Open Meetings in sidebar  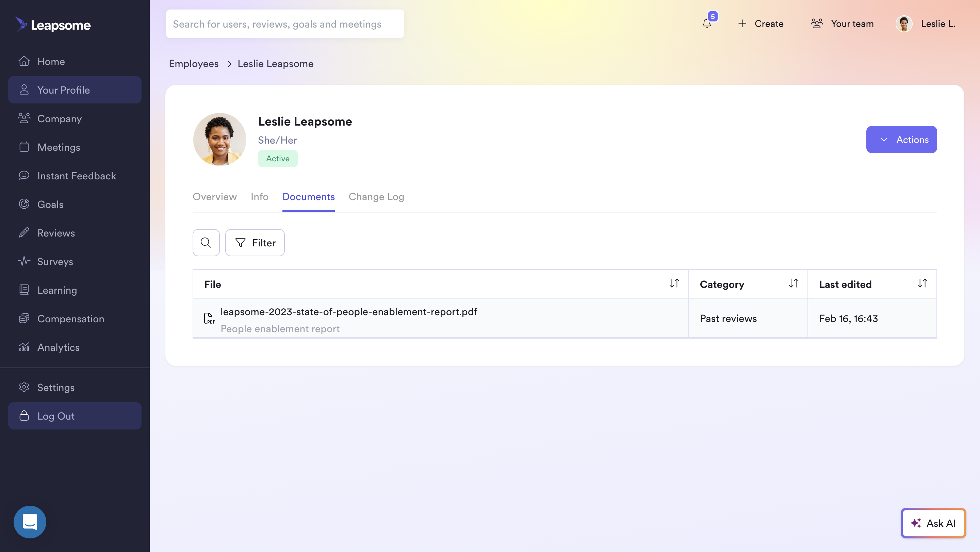(75, 147)
